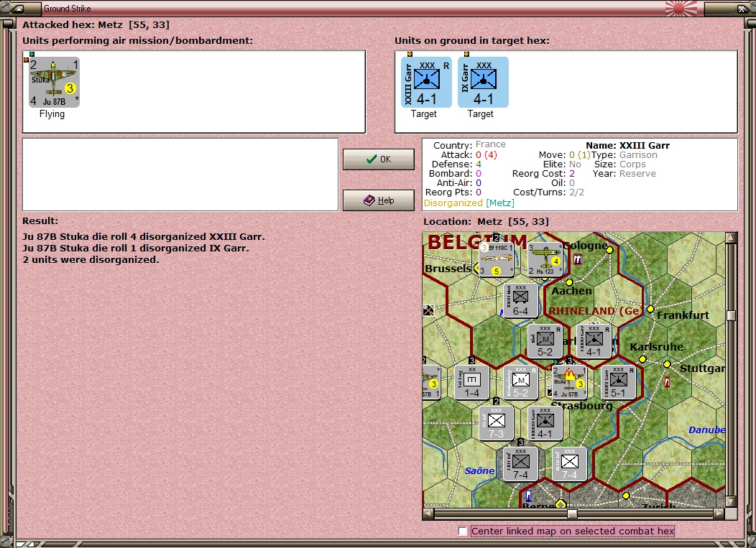Click the partial Ju 87B counter at map left edge
The width and height of the screenshot is (756, 548).
(431, 382)
